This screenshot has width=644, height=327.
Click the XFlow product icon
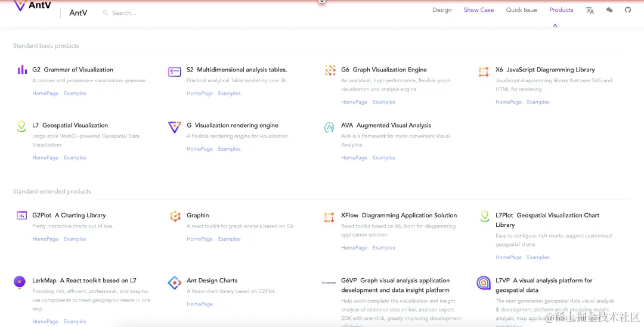click(x=329, y=217)
